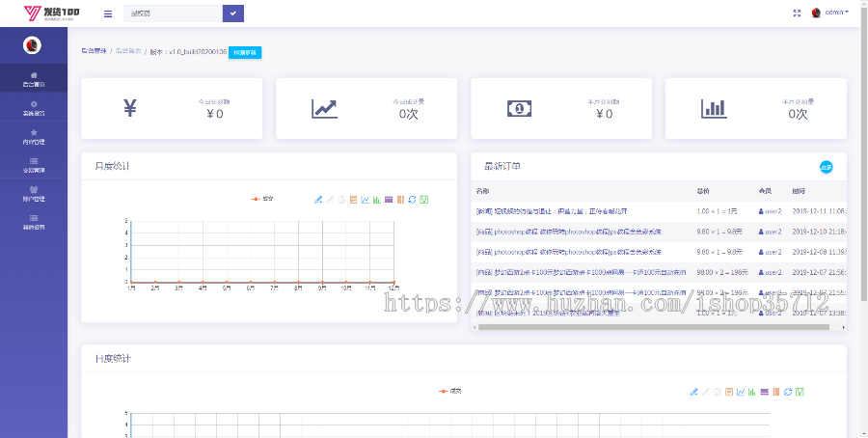Toggle fullscreen mode icon
This screenshot has width=868, height=438.
pyautogui.click(x=797, y=13)
